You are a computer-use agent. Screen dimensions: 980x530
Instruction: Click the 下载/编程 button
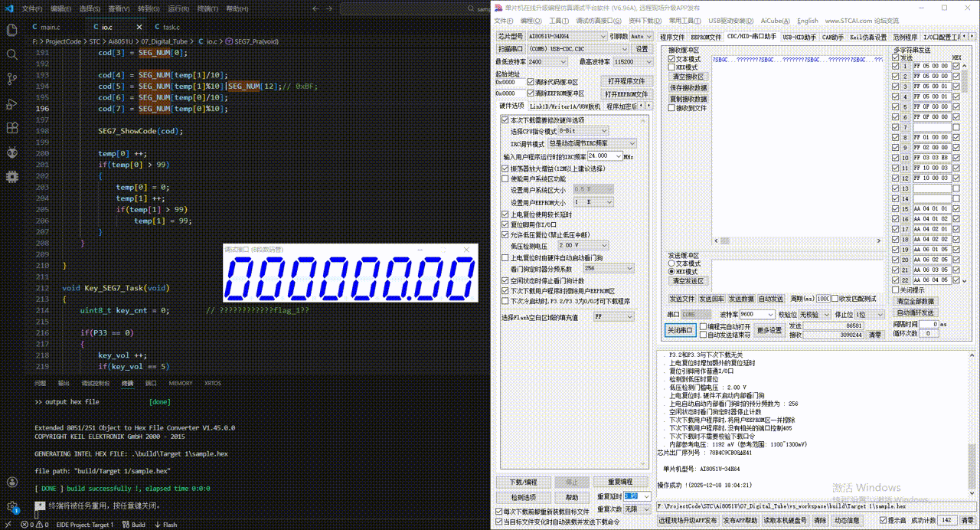(523, 482)
